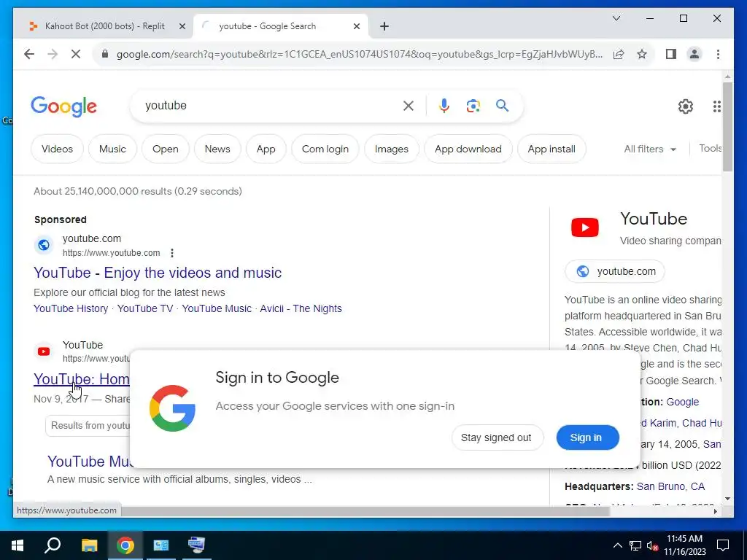The height and width of the screenshot is (560, 747).
Task: Search by image with Google Lens
Action: pos(473,106)
